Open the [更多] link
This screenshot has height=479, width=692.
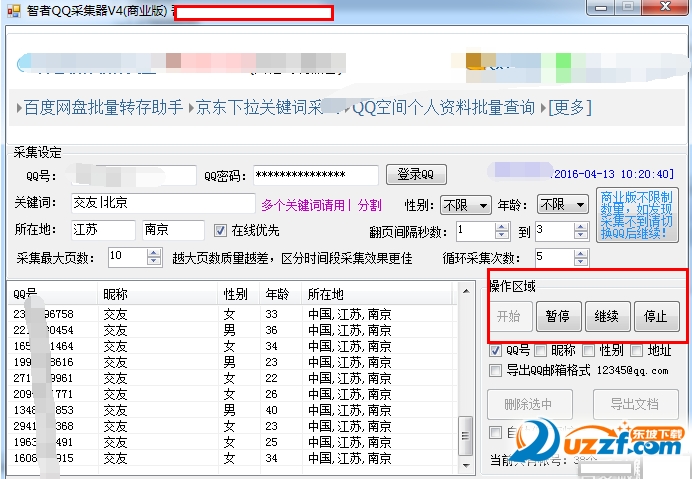click(570, 107)
